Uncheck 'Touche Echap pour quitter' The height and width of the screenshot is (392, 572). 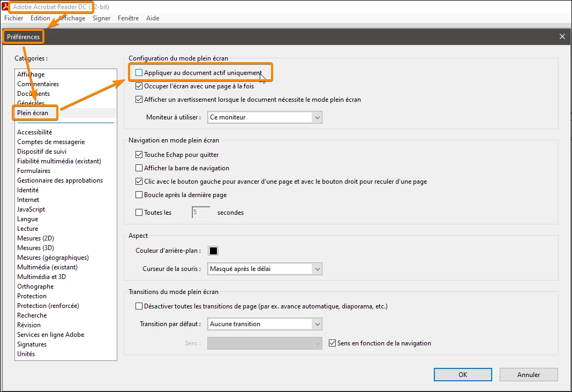point(139,155)
